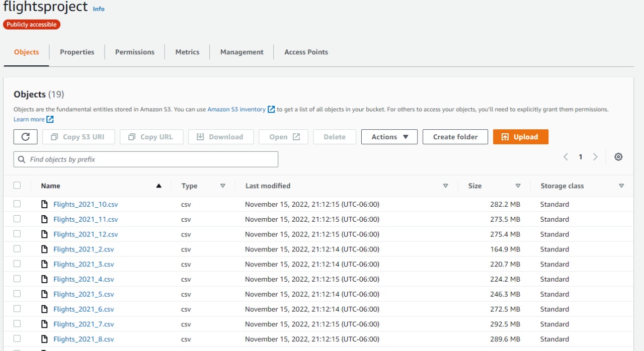Open the Metrics tab
The height and width of the screenshot is (351, 644).
tap(187, 52)
